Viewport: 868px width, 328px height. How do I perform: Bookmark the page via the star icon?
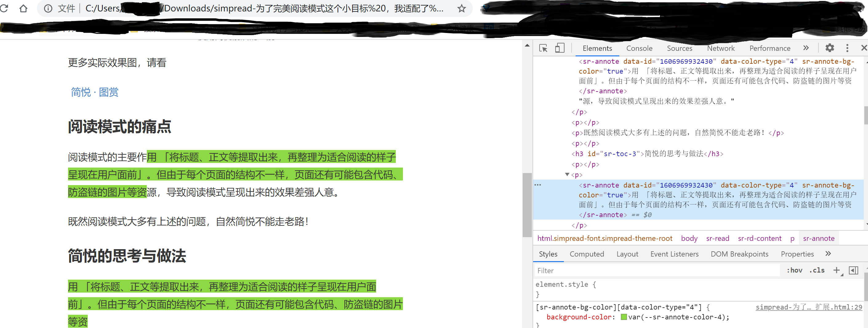click(461, 8)
